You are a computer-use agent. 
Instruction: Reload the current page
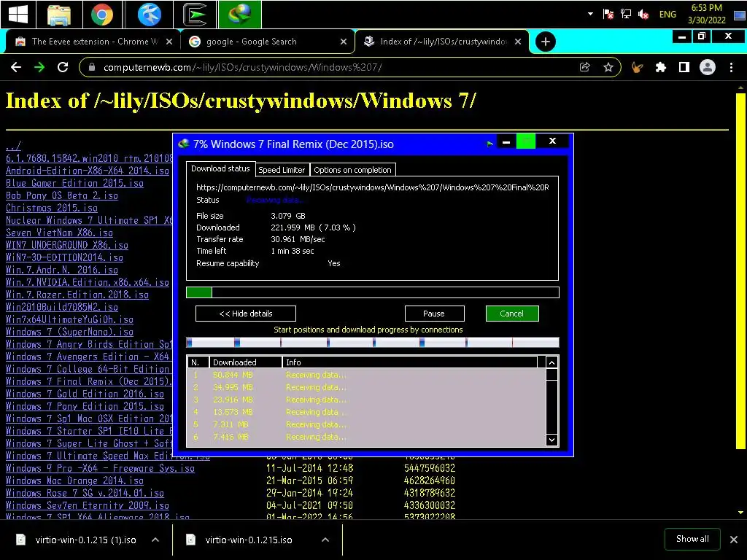click(63, 67)
